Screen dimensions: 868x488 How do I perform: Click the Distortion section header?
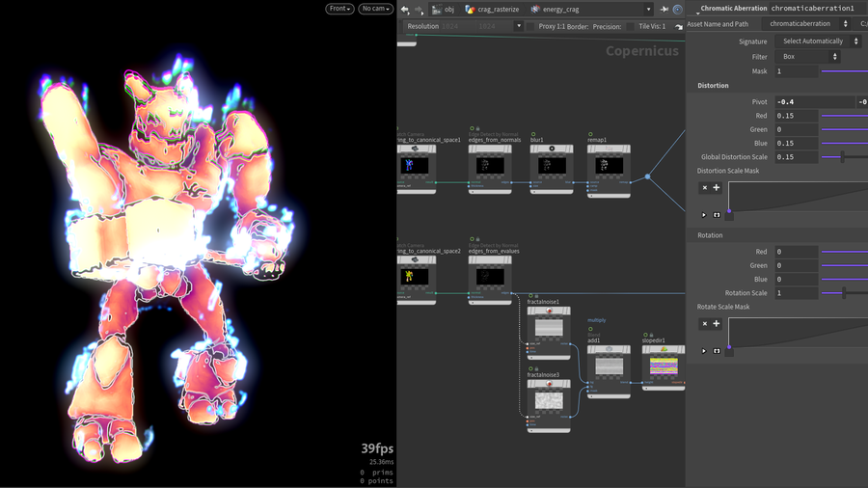click(713, 85)
